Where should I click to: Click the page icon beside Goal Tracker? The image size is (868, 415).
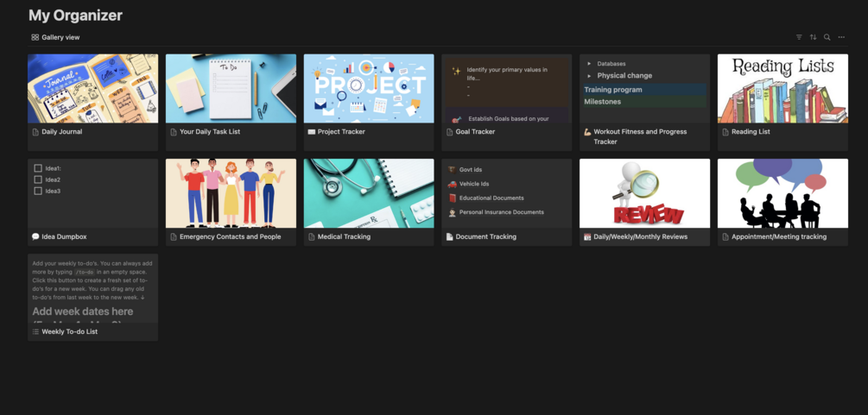[x=449, y=132]
